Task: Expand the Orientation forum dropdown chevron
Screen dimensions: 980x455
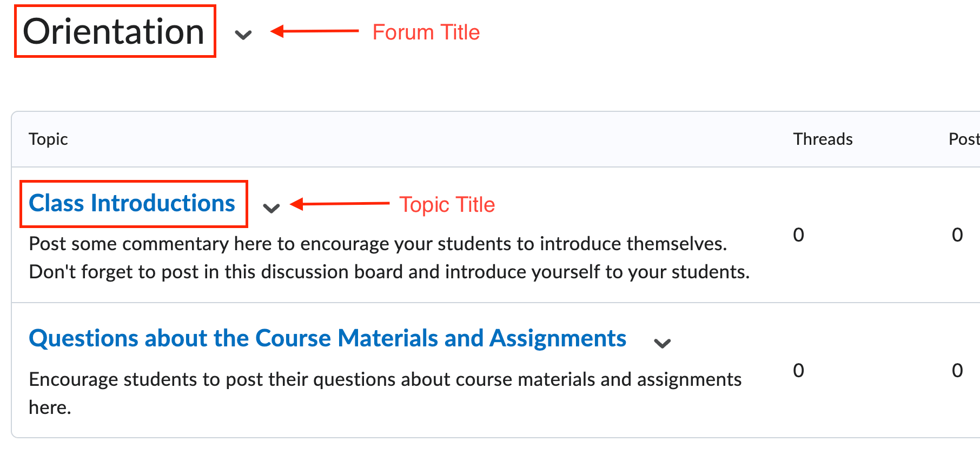Action: tap(243, 35)
